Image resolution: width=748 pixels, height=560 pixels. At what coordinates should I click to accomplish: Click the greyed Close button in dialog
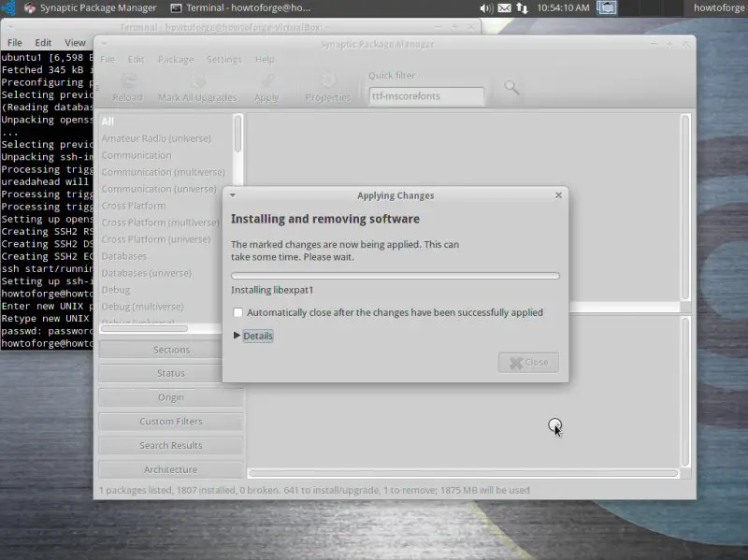528,363
